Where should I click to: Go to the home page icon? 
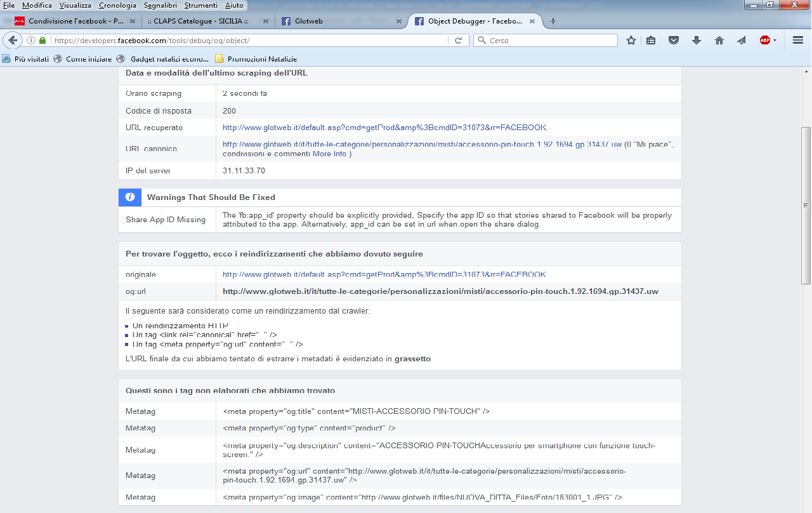(x=719, y=41)
